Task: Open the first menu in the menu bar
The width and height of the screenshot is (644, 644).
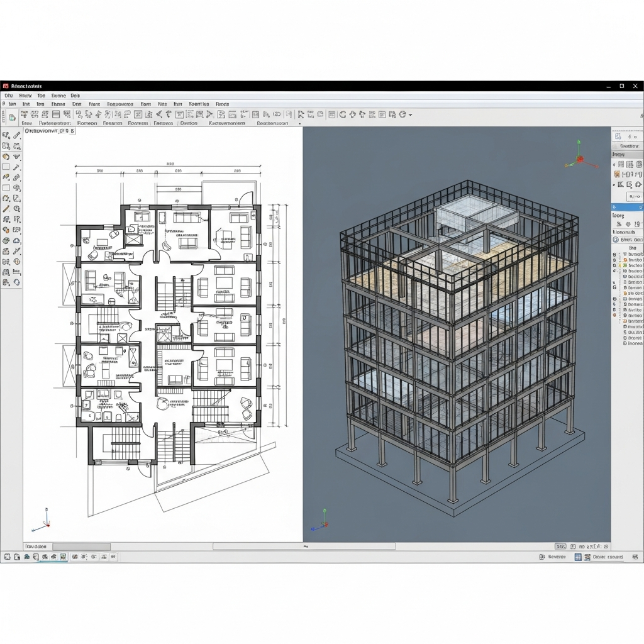Action: pyautogui.click(x=9, y=96)
